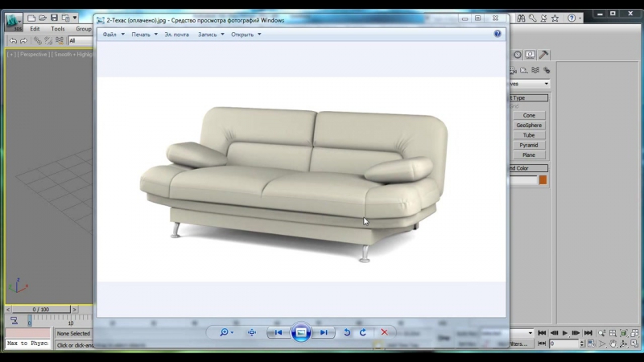
Task: Open the Печать menu in photo viewer
Action: pos(144,35)
